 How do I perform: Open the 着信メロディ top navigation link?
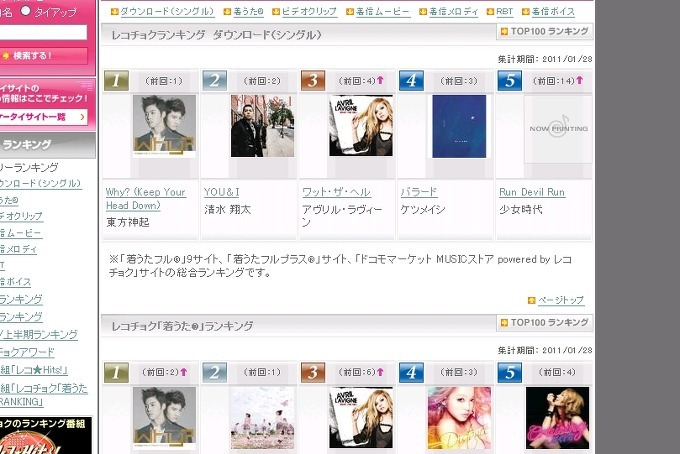pyautogui.click(x=454, y=12)
